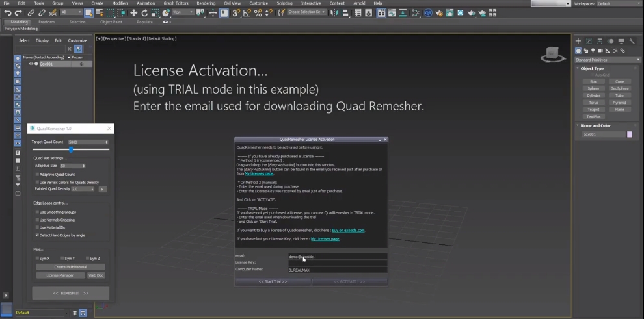Select the Move tool in toolbar
The image size is (644, 319).
click(x=134, y=12)
